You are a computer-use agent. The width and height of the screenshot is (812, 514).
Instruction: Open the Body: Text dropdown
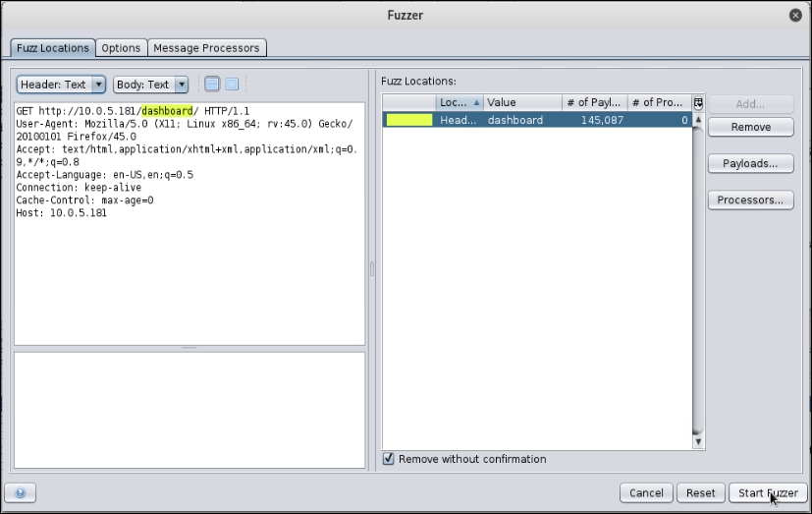(150, 85)
